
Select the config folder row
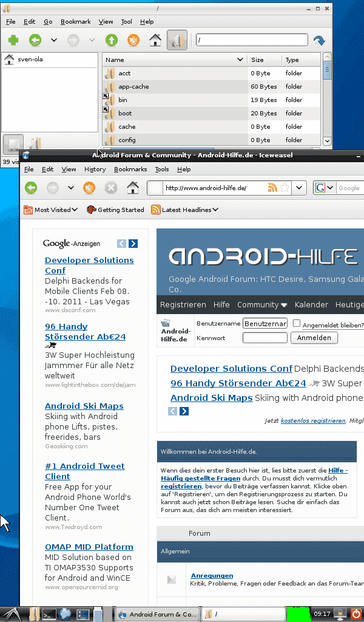pyautogui.click(x=212, y=140)
